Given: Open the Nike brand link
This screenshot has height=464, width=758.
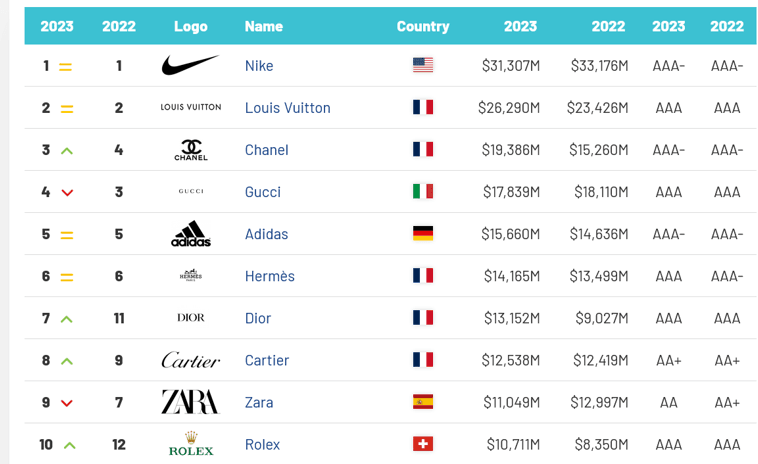Looking at the screenshot, I should pos(259,66).
